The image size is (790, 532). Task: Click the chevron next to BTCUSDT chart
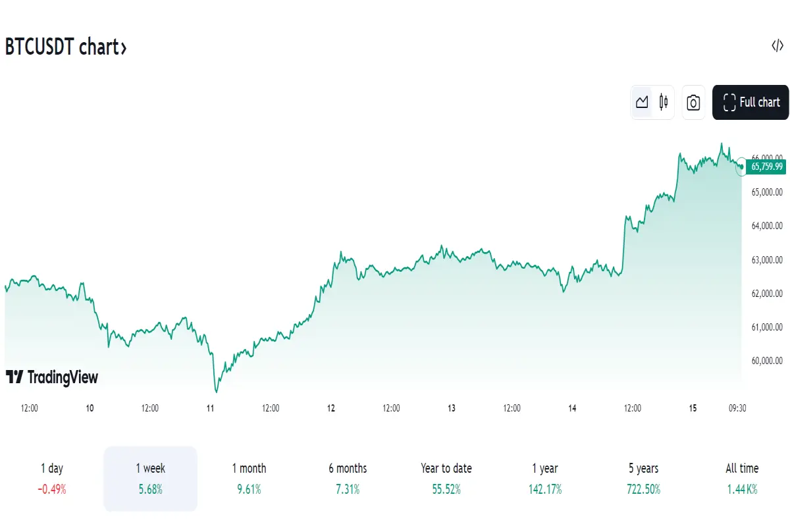123,48
